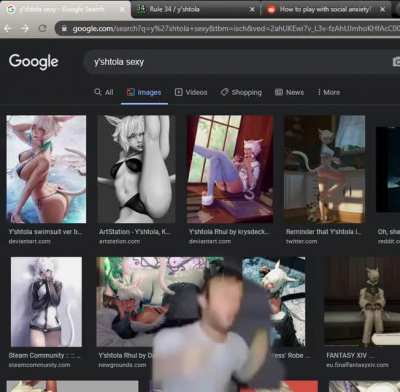This screenshot has width=400, height=392.
Task: Click the Shopping tag icon
Action: [x=225, y=92]
